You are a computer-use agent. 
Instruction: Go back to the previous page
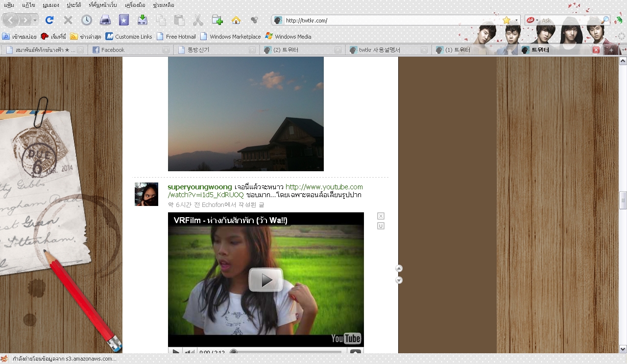(x=11, y=20)
